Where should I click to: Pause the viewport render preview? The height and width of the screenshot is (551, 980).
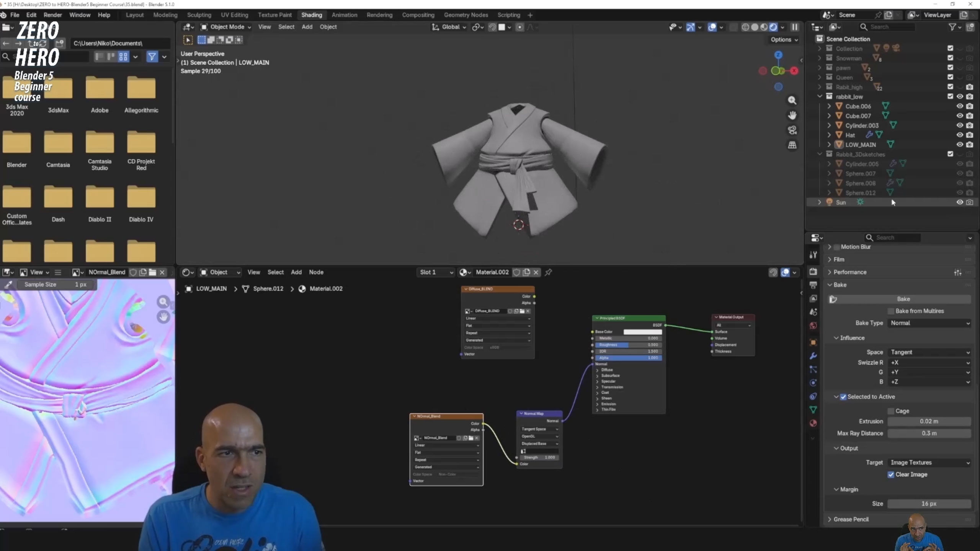[795, 27]
